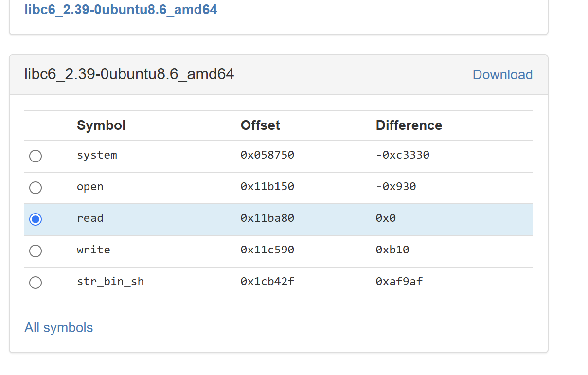Click the system offset value 0x058750
The image size is (588, 375).
[x=267, y=155]
